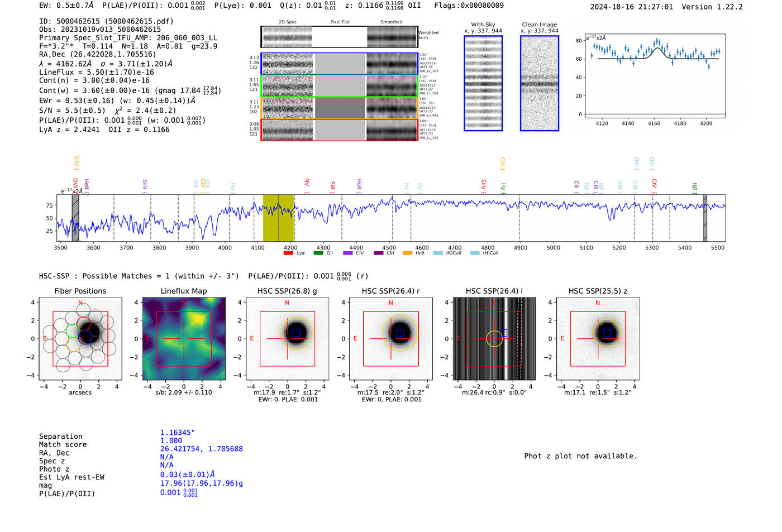Select the HSC SSP(26.4) i cutout
Screen dimensions: 782x532
point(494,339)
